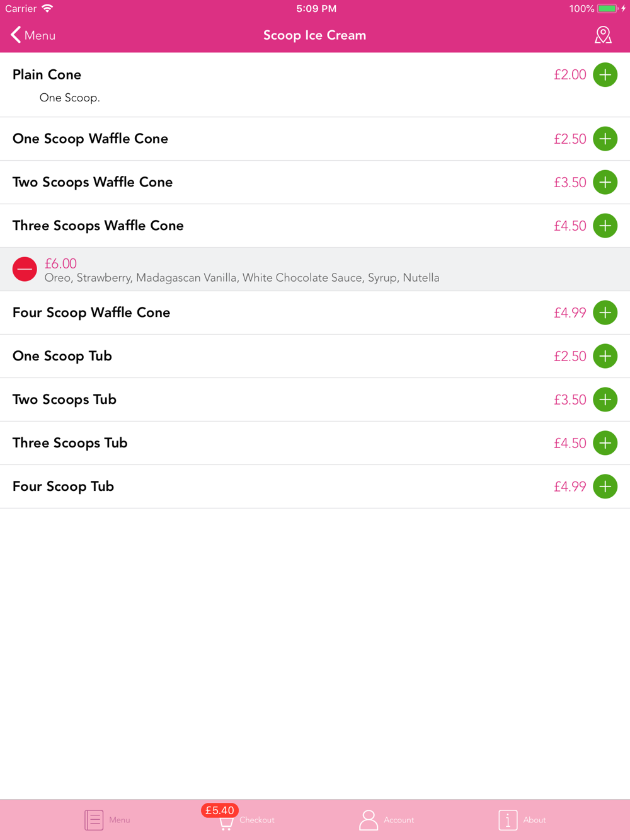This screenshot has height=840, width=630.
Task: Add Two Scoops Waffle Cone to order
Action: [605, 182]
